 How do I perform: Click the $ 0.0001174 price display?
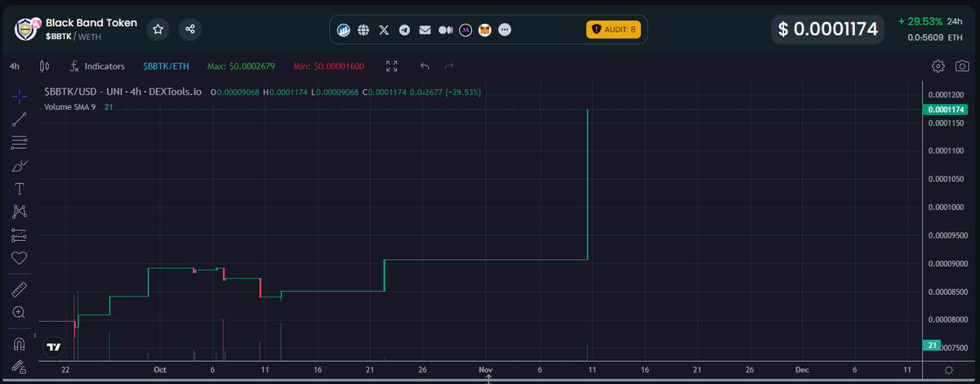(x=828, y=29)
